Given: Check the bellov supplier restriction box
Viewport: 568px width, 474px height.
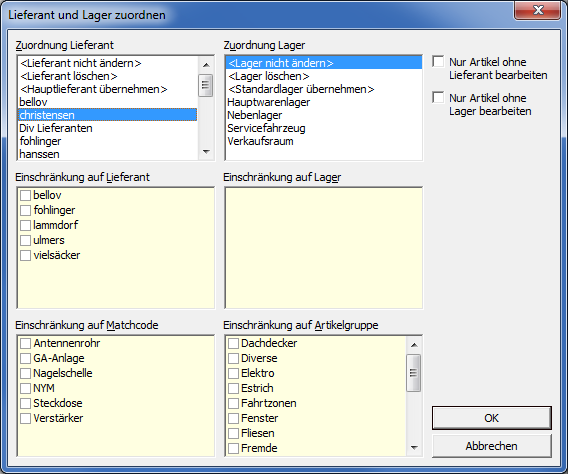Looking at the screenshot, I should (25, 196).
